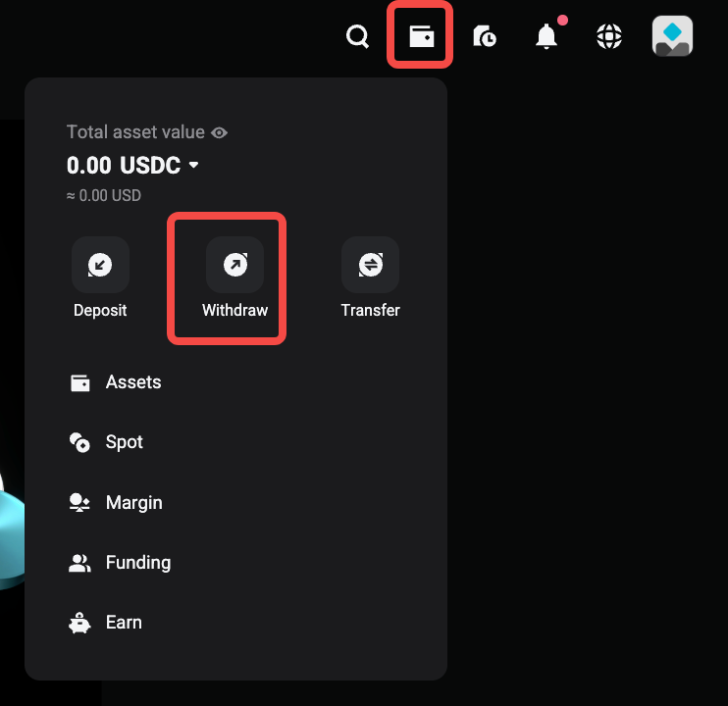Image resolution: width=728 pixels, height=706 pixels.
Task: Click the Withdraw label
Action: pyautogui.click(x=234, y=310)
